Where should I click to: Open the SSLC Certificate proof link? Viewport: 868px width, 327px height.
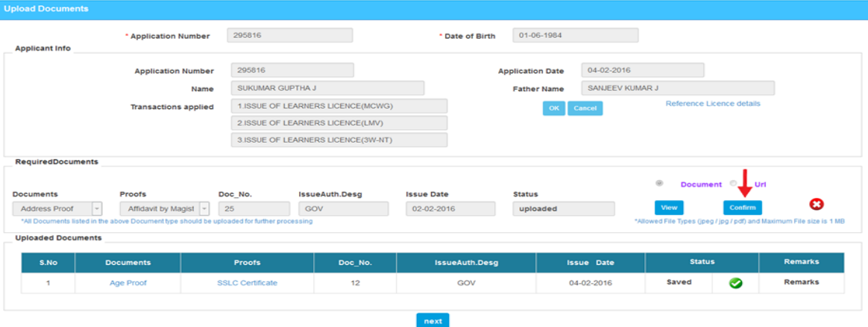[247, 283]
